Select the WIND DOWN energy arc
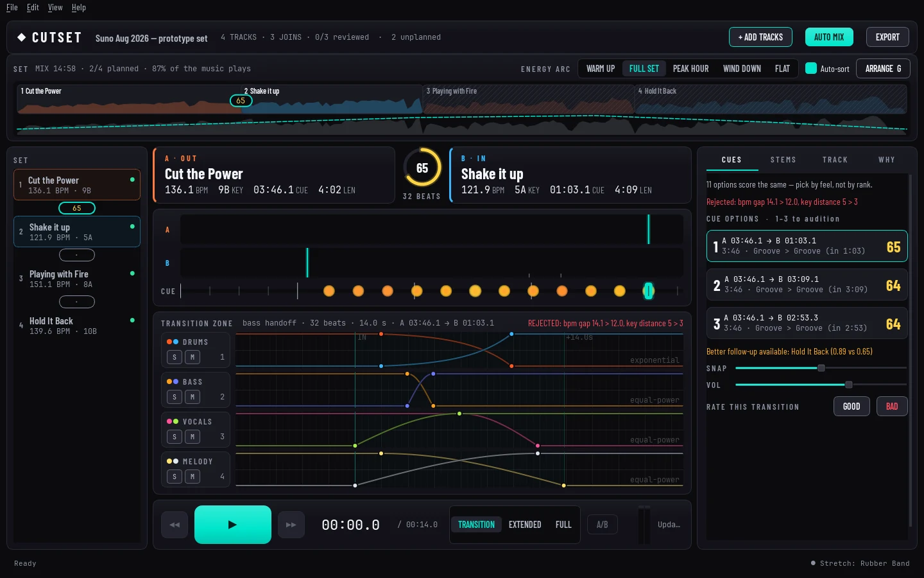 tap(742, 69)
